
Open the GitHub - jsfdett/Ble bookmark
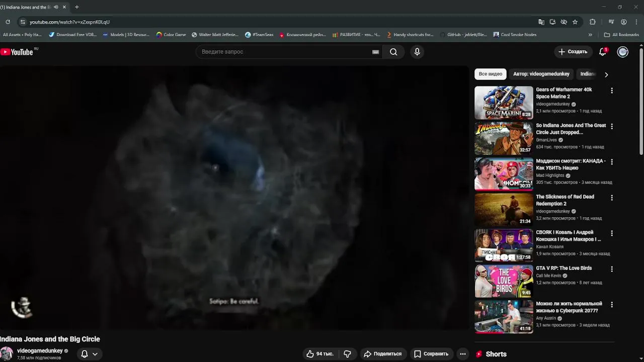463,35
